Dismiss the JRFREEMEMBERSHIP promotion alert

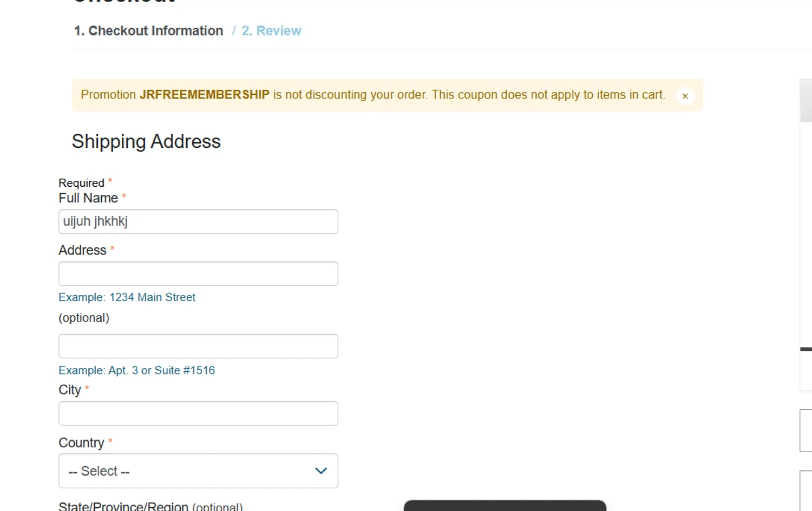point(685,96)
